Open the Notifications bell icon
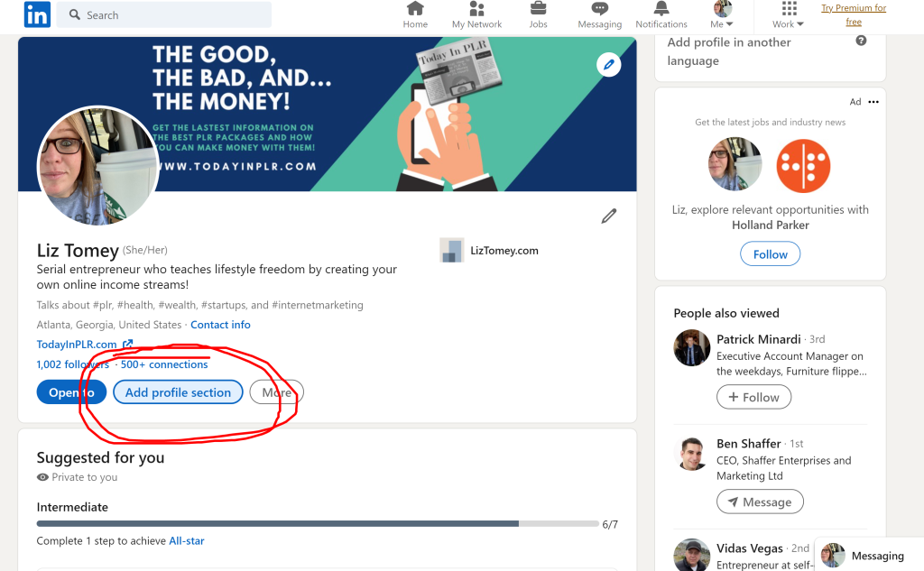This screenshot has width=924, height=571. (661, 9)
